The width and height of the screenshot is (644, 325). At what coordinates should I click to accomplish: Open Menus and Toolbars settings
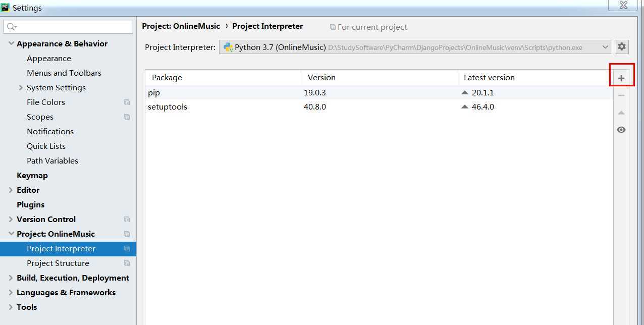point(64,73)
